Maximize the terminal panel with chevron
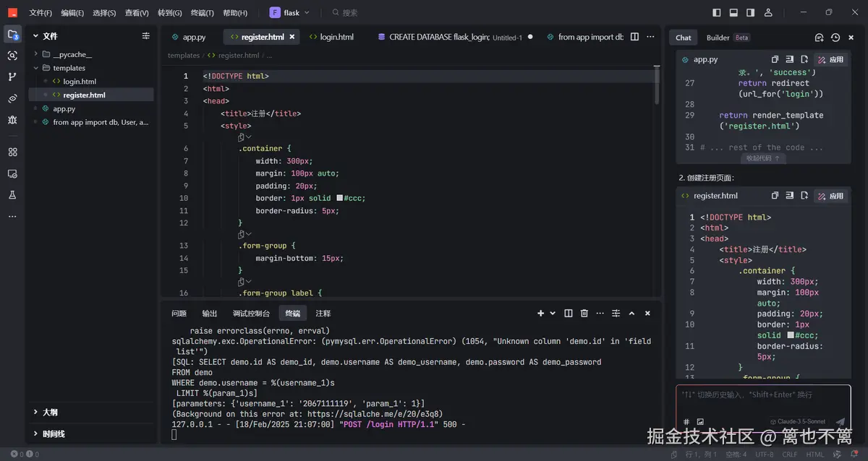This screenshot has height=461, width=868. click(x=631, y=313)
